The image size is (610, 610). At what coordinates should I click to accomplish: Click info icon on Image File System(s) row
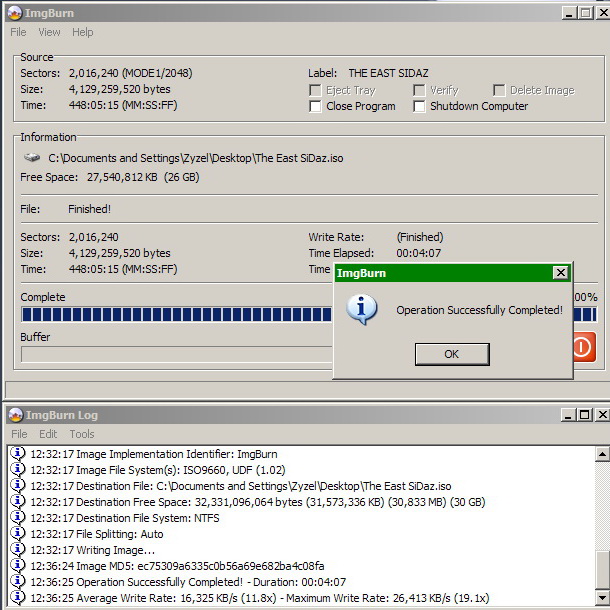coord(18,469)
